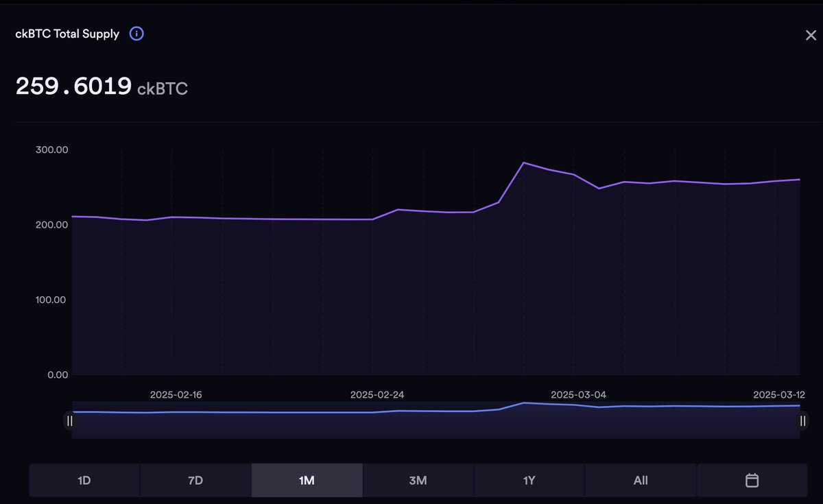This screenshot has height=504, width=823.
Task: Click the 2025-02-16 axis label
Action: pyautogui.click(x=176, y=394)
